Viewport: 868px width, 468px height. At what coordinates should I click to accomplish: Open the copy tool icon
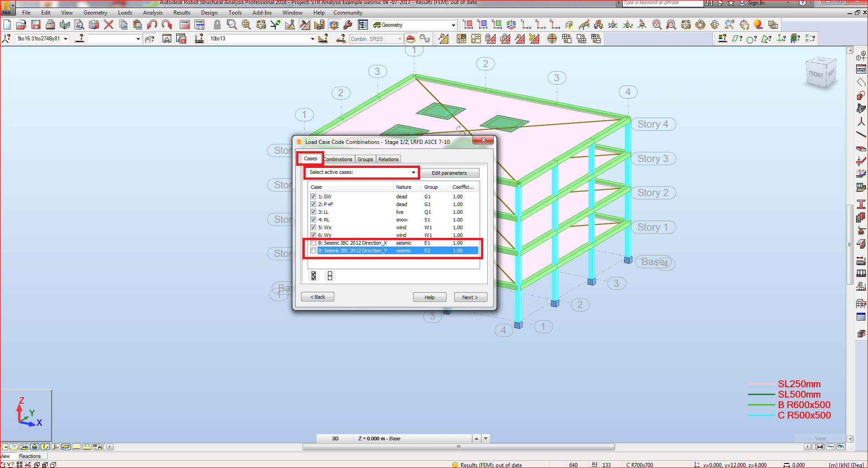(123, 25)
